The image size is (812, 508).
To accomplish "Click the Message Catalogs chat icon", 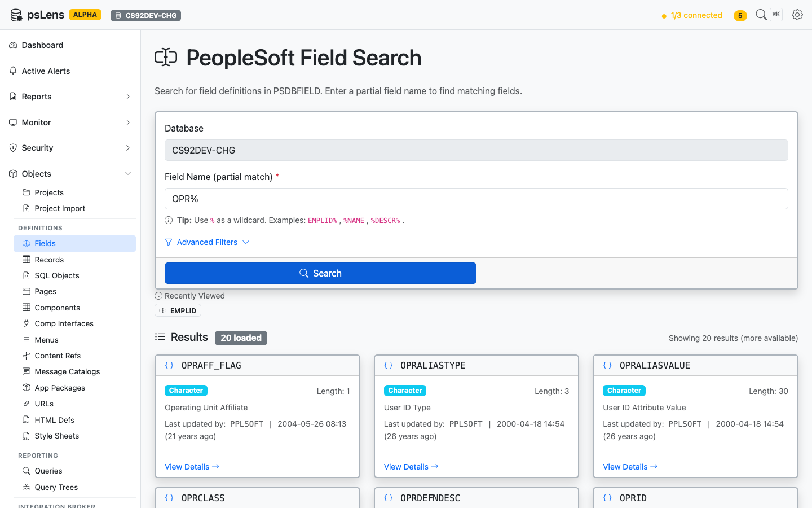I will point(26,371).
